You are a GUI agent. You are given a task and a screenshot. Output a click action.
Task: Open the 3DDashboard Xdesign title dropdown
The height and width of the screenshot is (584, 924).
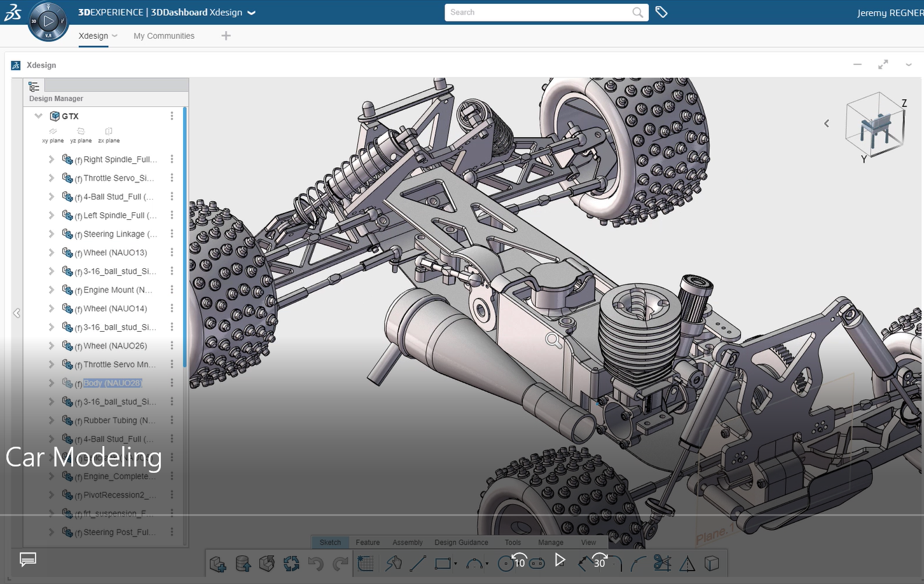[251, 13]
